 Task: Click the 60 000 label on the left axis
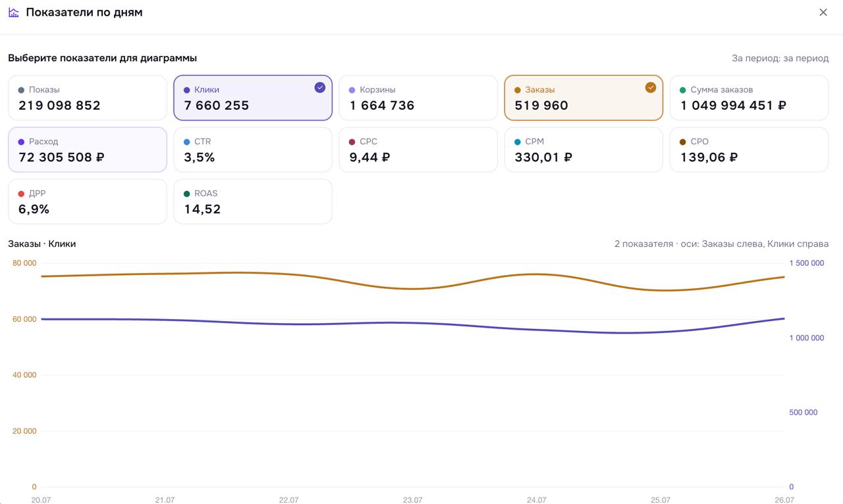[x=25, y=319]
